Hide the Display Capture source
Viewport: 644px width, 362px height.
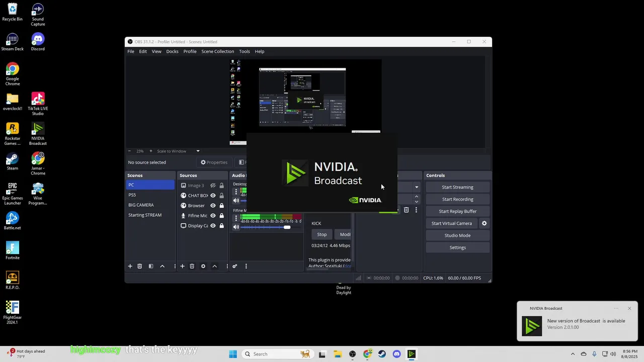pos(213,226)
